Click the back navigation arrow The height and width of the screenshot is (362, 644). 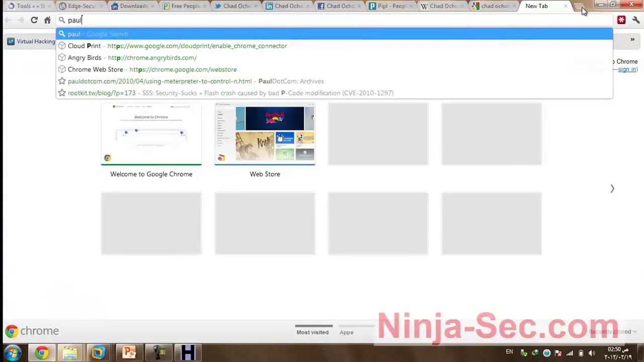click(x=8, y=20)
